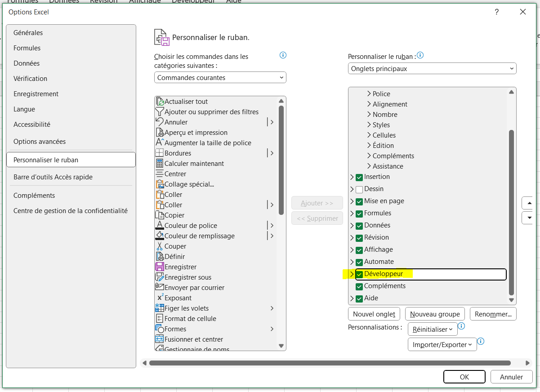The width and height of the screenshot is (540, 392).
Task: Click the info icon beside Choisir les commandes
Action: (283, 55)
